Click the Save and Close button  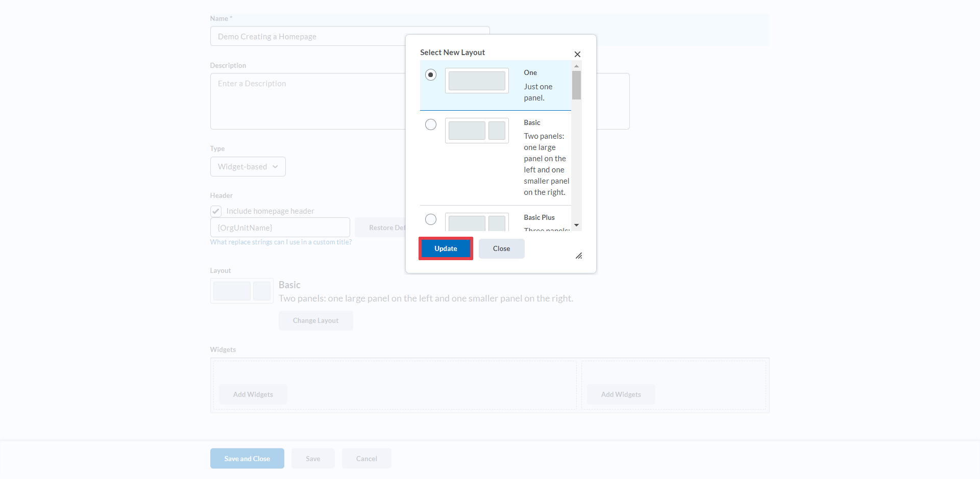pos(247,459)
